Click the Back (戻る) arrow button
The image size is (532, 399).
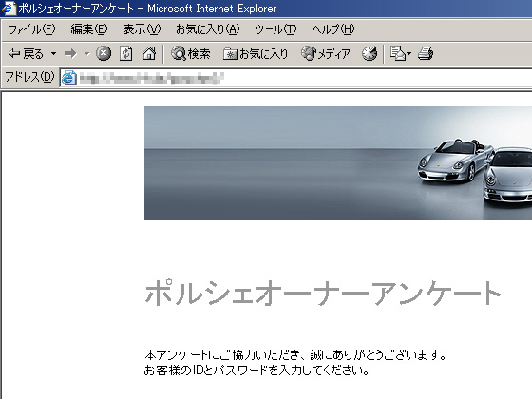26,53
